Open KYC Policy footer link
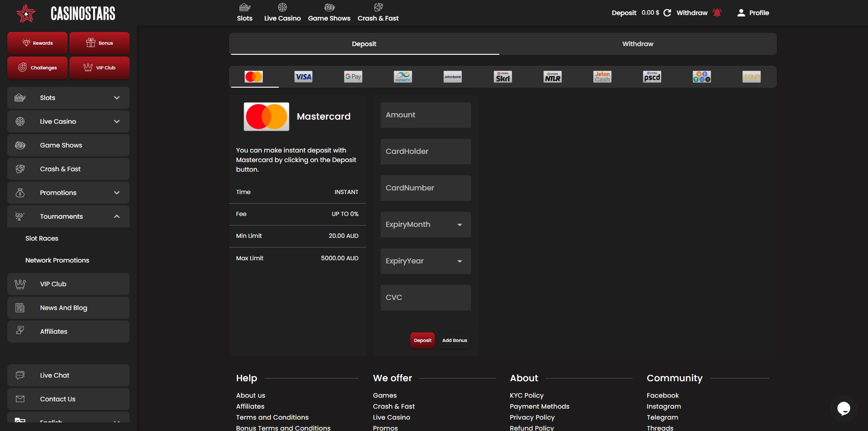Viewport: 868px width, 431px height. pyautogui.click(x=527, y=395)
